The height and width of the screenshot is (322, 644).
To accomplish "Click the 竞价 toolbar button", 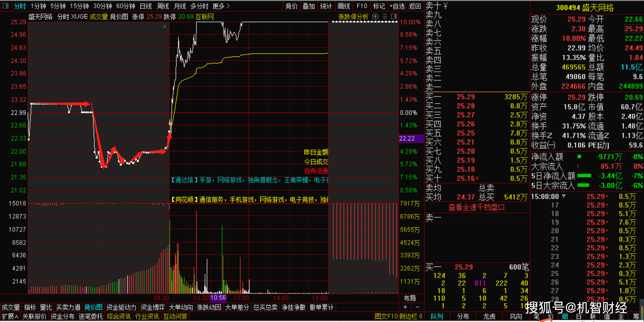I will 291,6.
